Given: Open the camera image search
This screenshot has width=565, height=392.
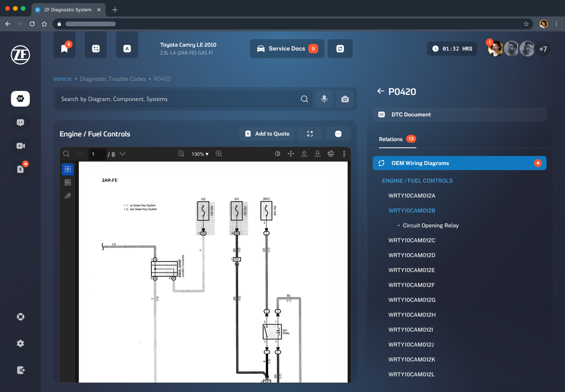Looking at the screenshot, I should pyautogui.click(x=345, y=99).
